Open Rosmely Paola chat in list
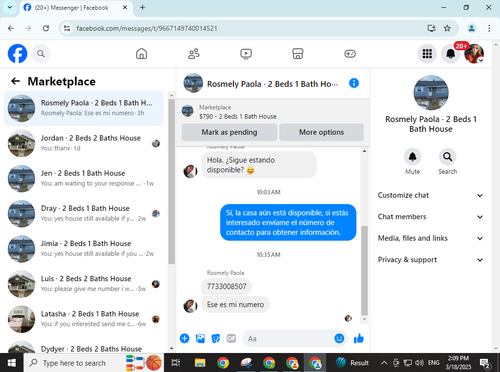This screenshot has width=500, height=372. [84, 108]
